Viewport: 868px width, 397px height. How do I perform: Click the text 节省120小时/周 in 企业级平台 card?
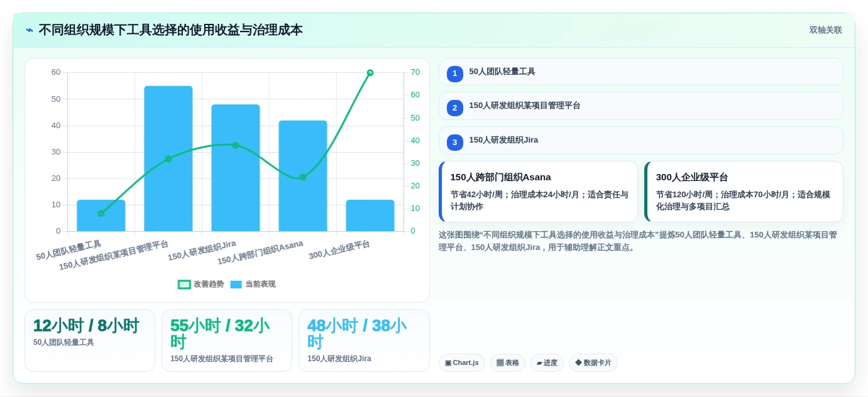(686, 195)
